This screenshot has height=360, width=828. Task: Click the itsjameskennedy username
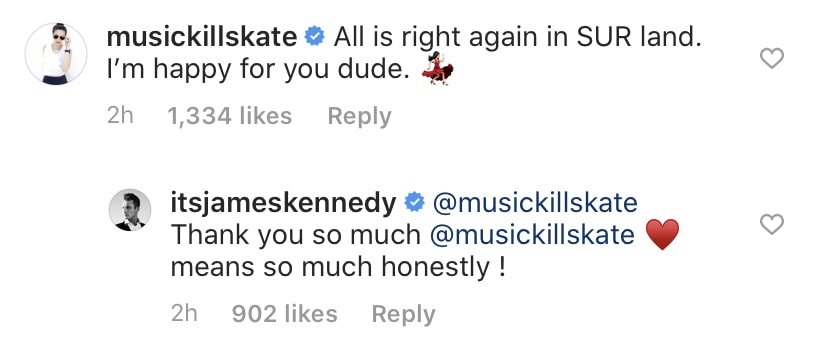point(284,203)
